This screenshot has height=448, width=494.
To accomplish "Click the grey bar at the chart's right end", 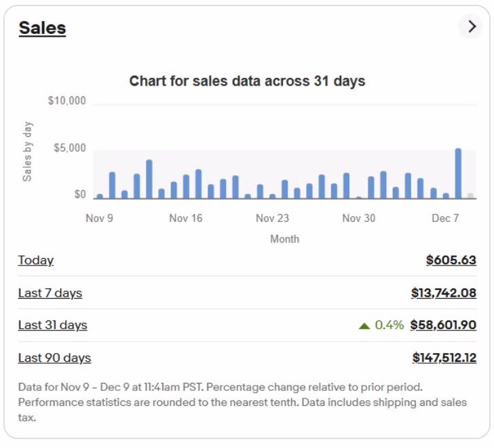I will coord(470,195).
